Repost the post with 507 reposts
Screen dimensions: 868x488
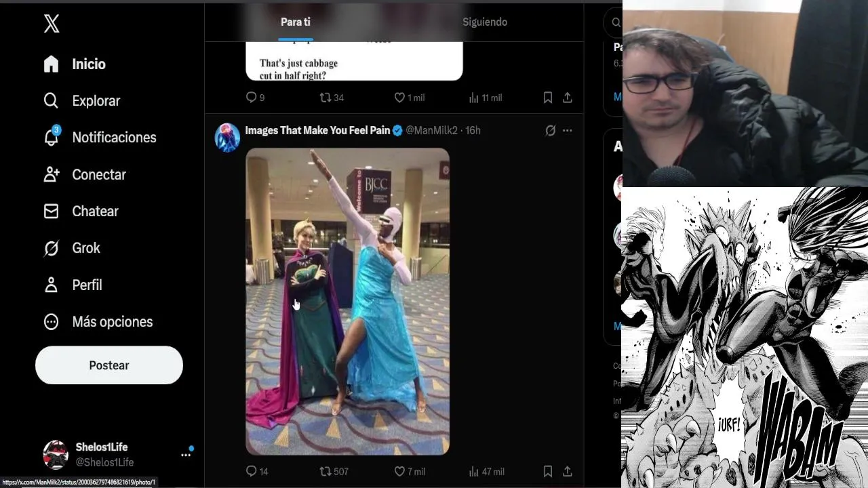click(x=334, y=471)
